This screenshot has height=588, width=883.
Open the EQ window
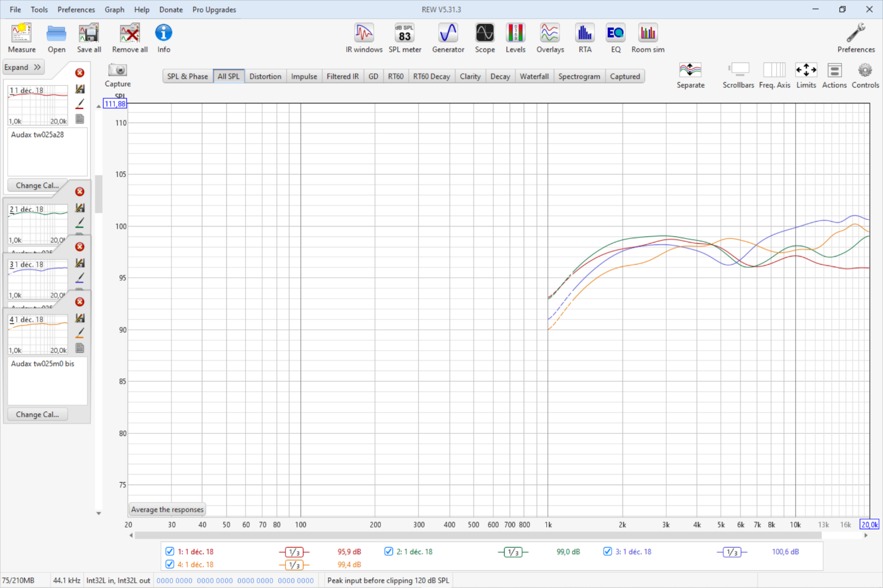(x=615, y=38)
